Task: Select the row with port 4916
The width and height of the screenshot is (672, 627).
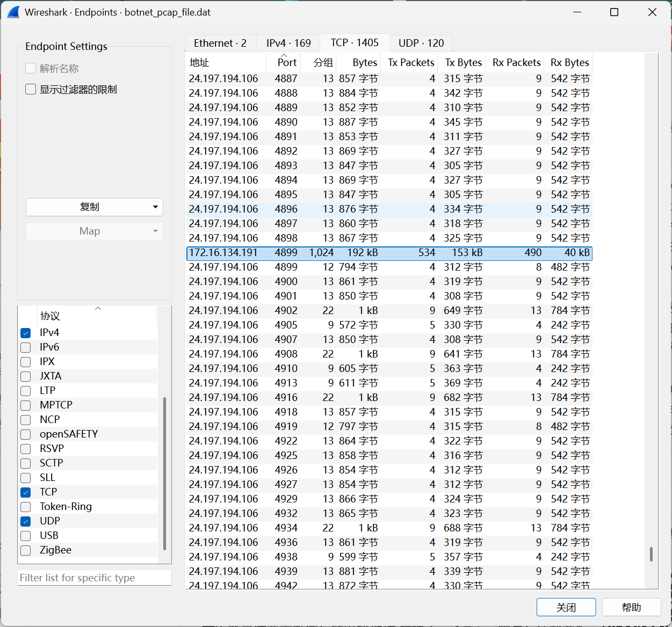Action: [x=389, y=398]
